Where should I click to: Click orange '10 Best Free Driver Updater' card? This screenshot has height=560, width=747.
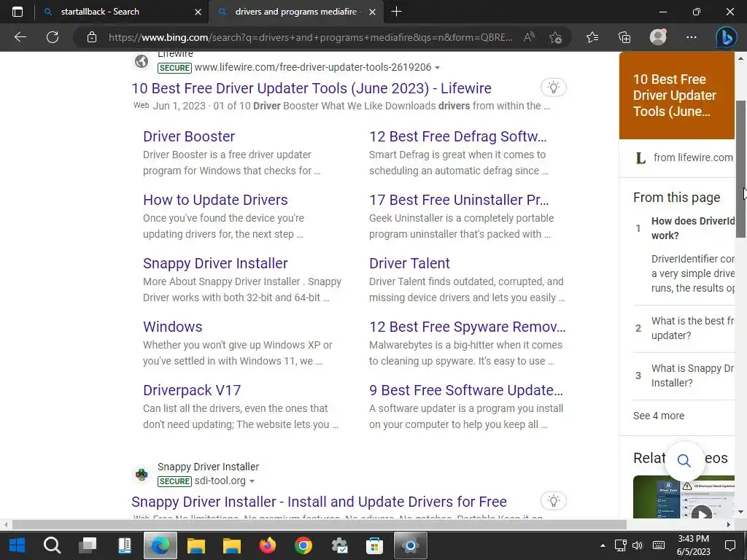[x=676, y=96]
